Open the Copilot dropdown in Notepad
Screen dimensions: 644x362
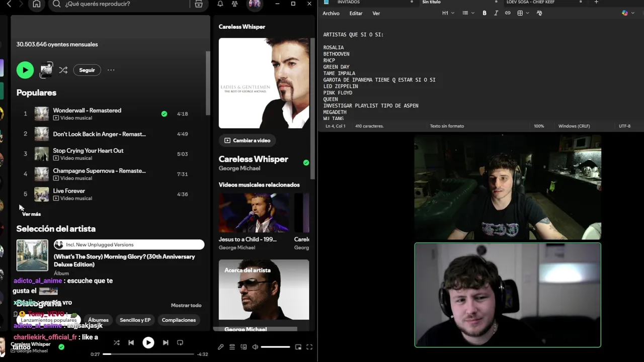coord(627,13)
